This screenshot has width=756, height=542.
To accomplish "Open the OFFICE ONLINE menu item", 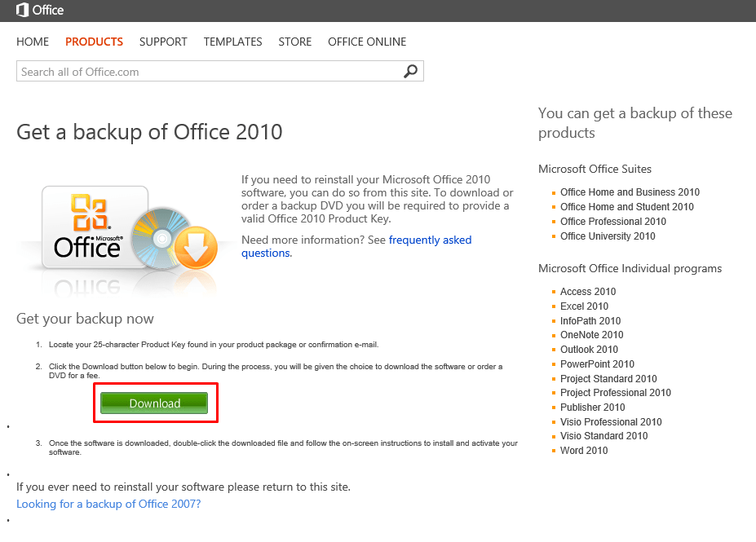I will 367,42.
